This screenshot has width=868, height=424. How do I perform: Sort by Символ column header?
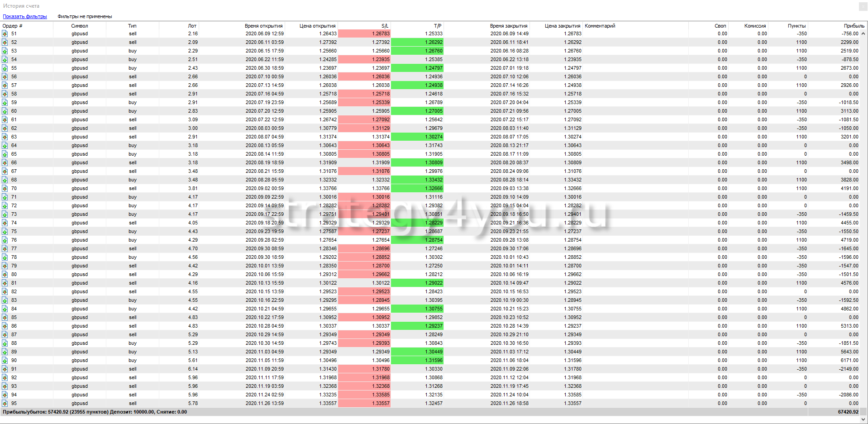[80, 26]
